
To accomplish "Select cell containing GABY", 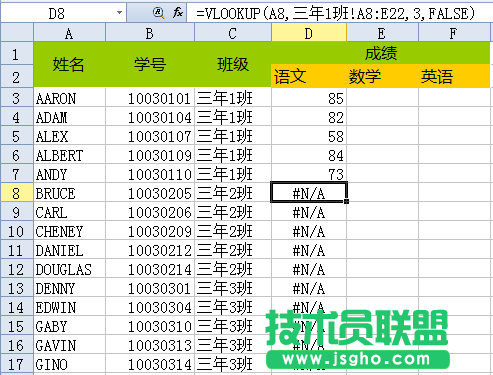I will click(69, 326).
